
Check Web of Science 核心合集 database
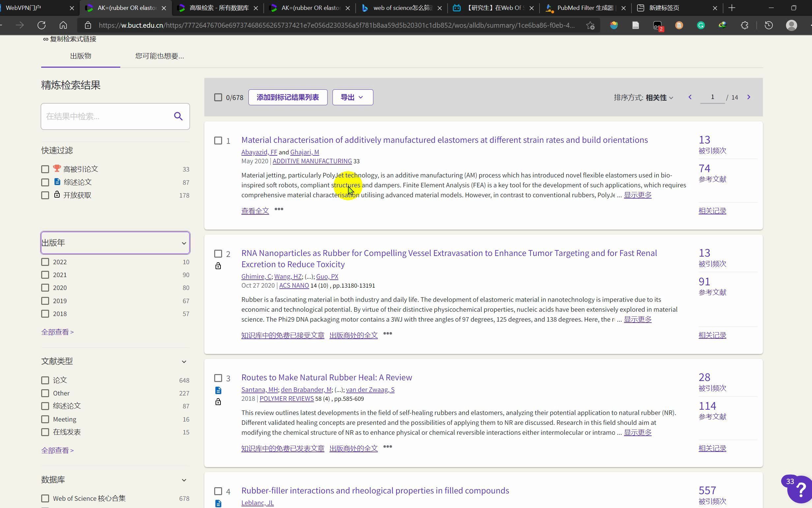tap(45, 498)
